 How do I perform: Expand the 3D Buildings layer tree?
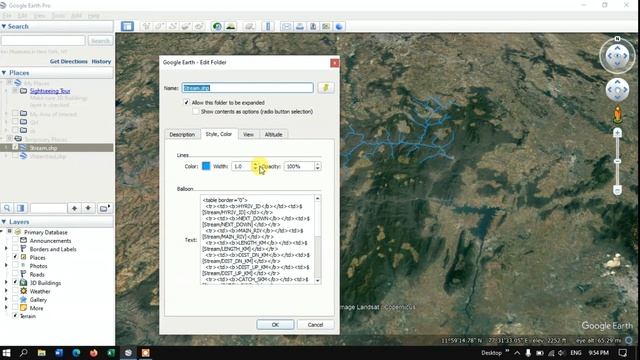(6, 282)
